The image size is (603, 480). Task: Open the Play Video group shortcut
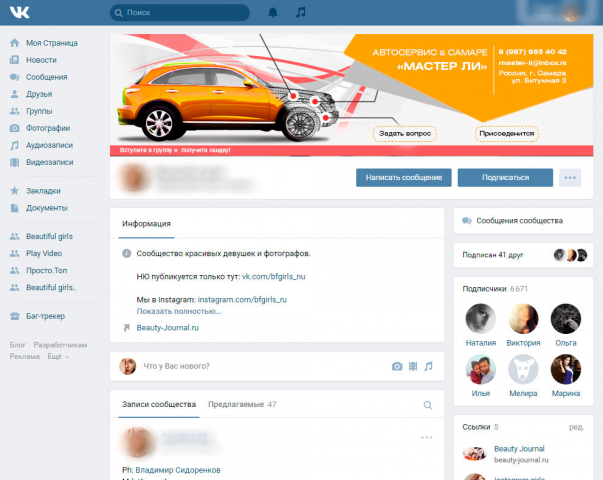click(44, 253)
